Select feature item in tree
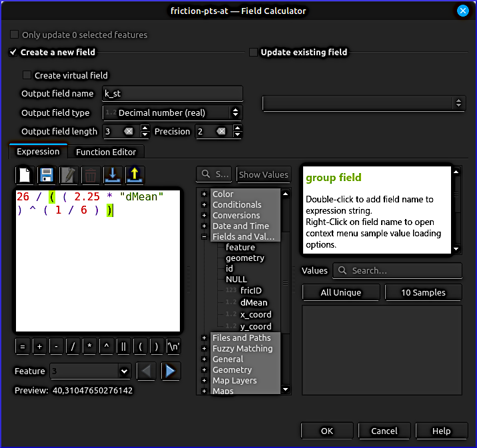The height and width of the screenshot is (448, 477). pos(240,247)
